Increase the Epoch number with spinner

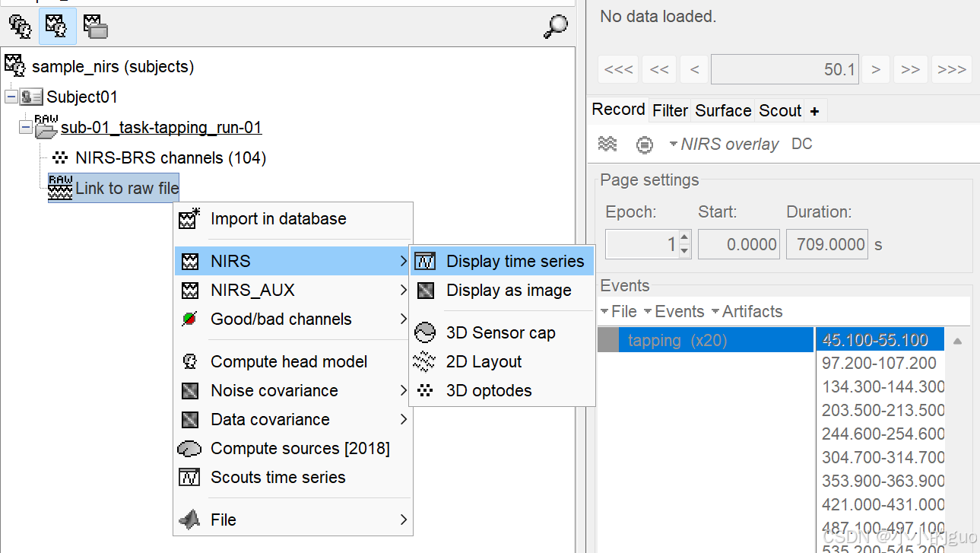[x=684, y=237]
